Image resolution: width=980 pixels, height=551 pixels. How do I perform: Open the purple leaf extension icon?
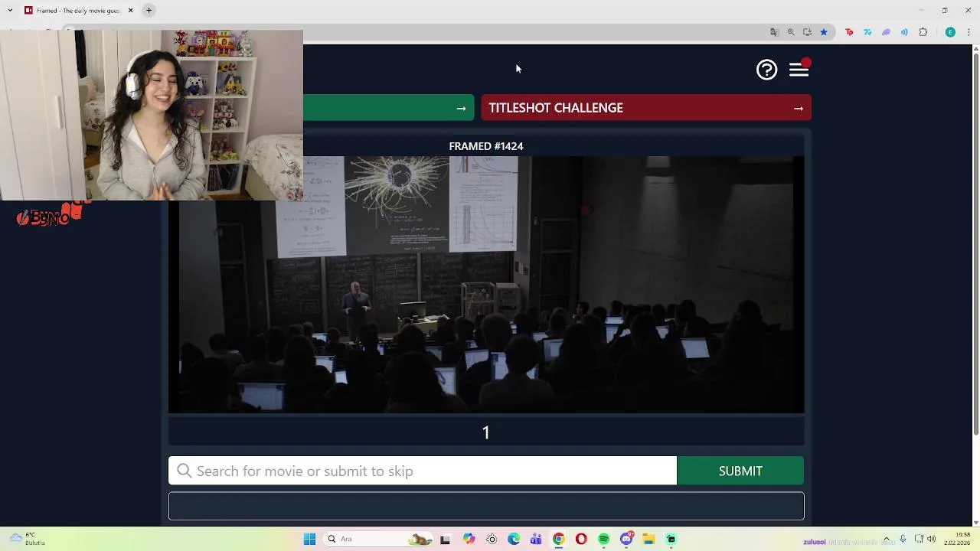coord(886,32)
